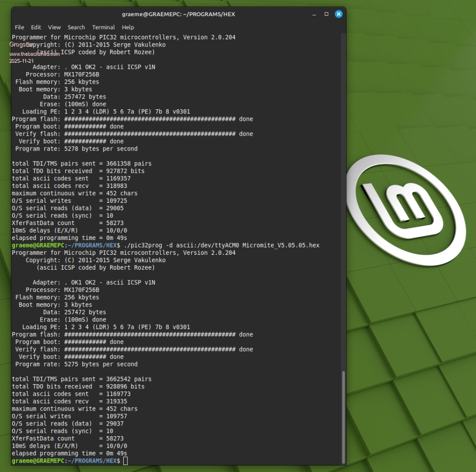Minimize the terminal window
This screenshot has width=476, height=472.
point(314,14)
